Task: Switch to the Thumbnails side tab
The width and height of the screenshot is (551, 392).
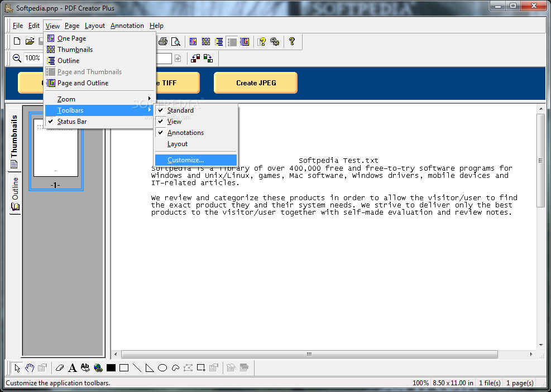Action: click(x=14, y=141)
